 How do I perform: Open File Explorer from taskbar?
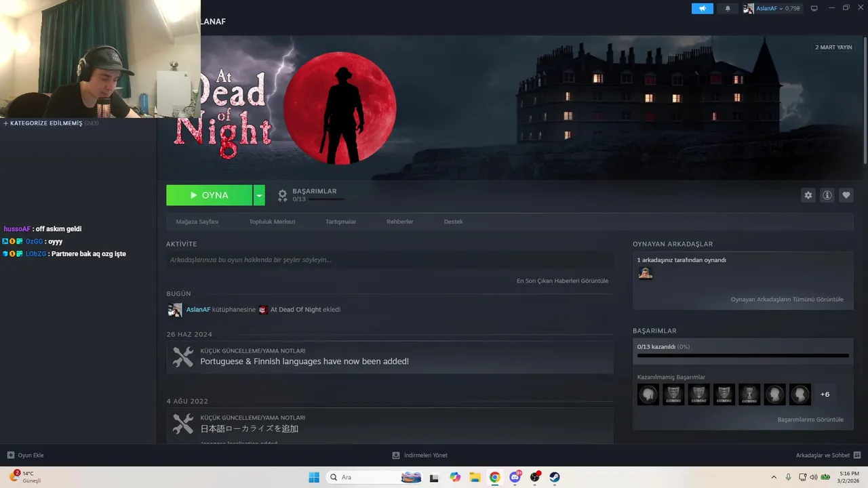click(x=475, y=477)
